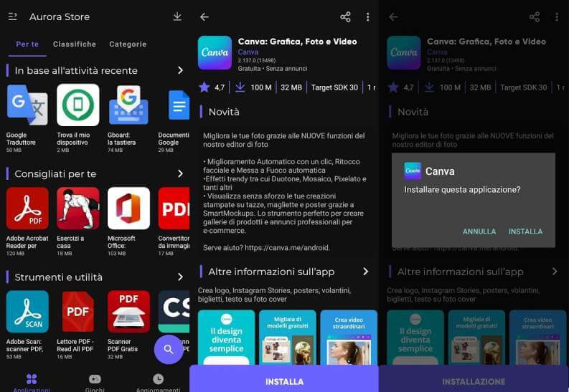Screen dimensions: 569x392
Task: Select the '32 MB' size in middle panel
Action: [291, 87]
